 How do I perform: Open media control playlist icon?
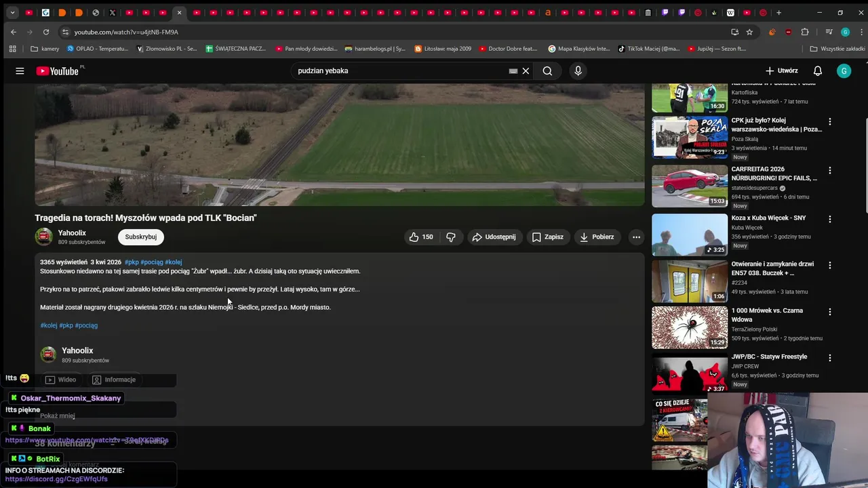(x=829, y=32)
